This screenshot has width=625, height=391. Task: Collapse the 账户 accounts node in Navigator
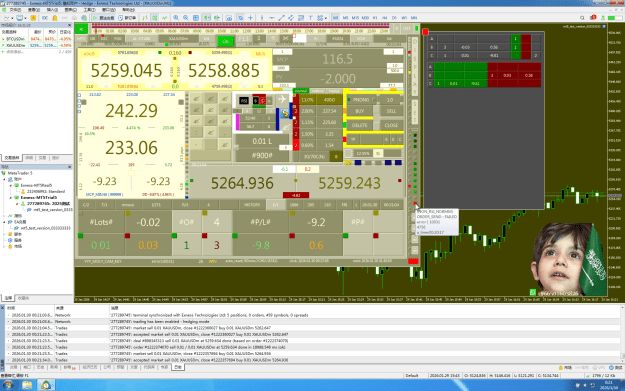(5, 179)
